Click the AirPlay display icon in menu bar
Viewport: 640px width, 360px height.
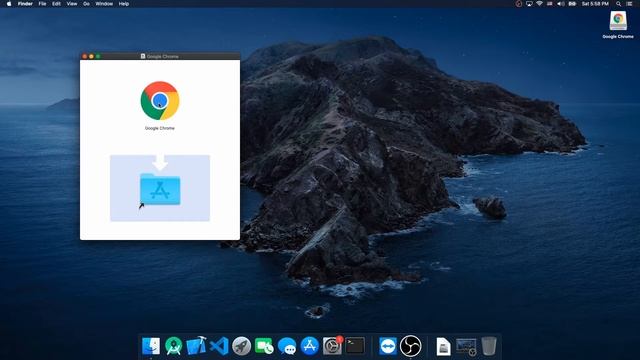[x=529, y=4]
